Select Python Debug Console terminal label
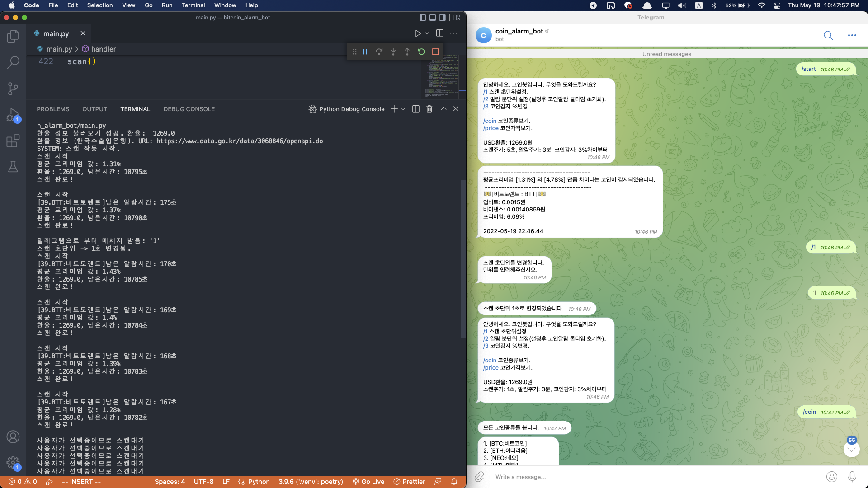This screenshot has height=488, width=868. coord(347,109)
